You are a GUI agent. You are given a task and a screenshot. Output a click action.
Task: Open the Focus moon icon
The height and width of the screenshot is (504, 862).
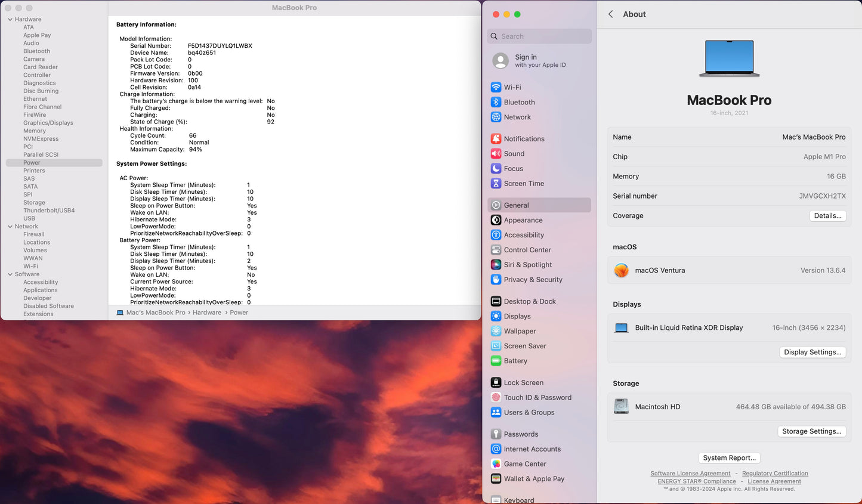point(496,168)
